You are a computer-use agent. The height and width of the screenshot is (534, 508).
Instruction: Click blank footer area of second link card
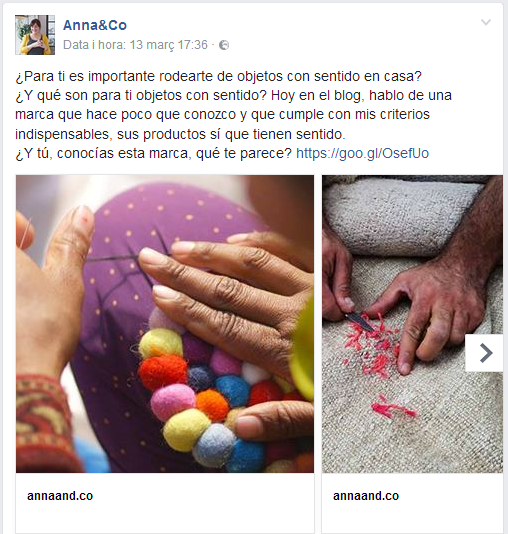tap(412, 519)
